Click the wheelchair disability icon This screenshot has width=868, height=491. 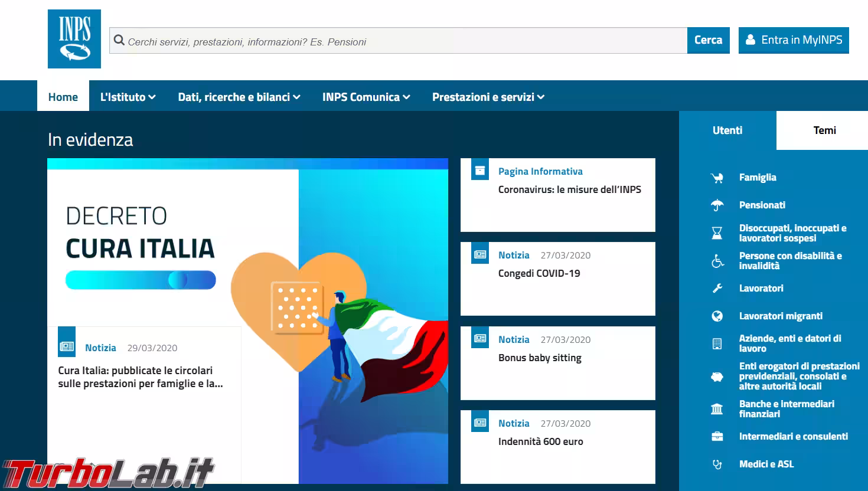(717, 261)
